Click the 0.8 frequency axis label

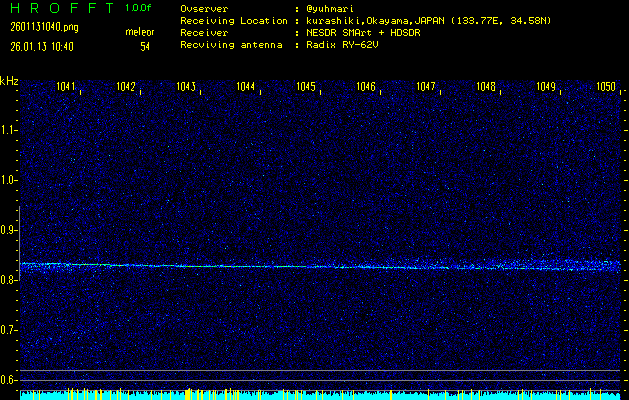(9, 280)
